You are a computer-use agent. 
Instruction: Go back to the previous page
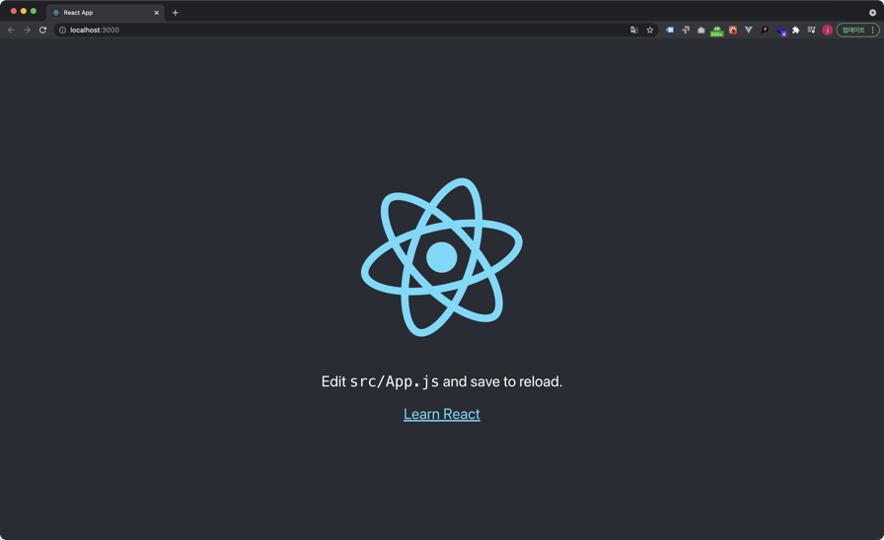coord(11,30)
